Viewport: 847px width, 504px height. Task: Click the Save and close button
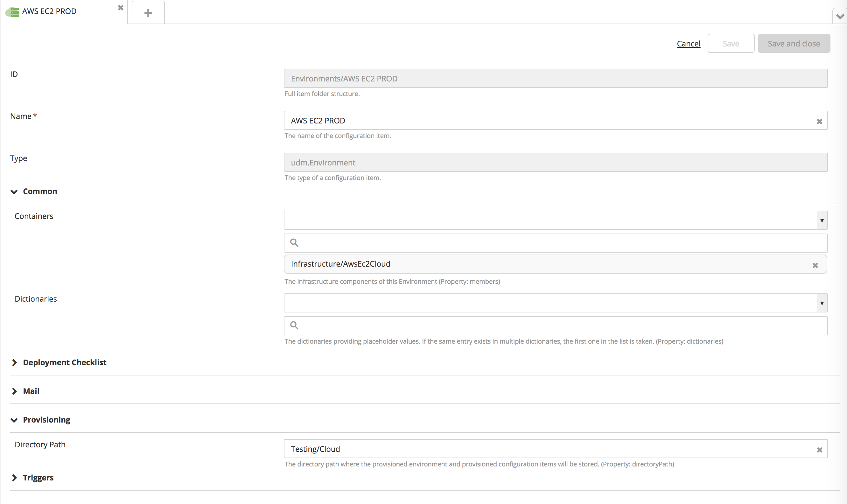[794, 43]
